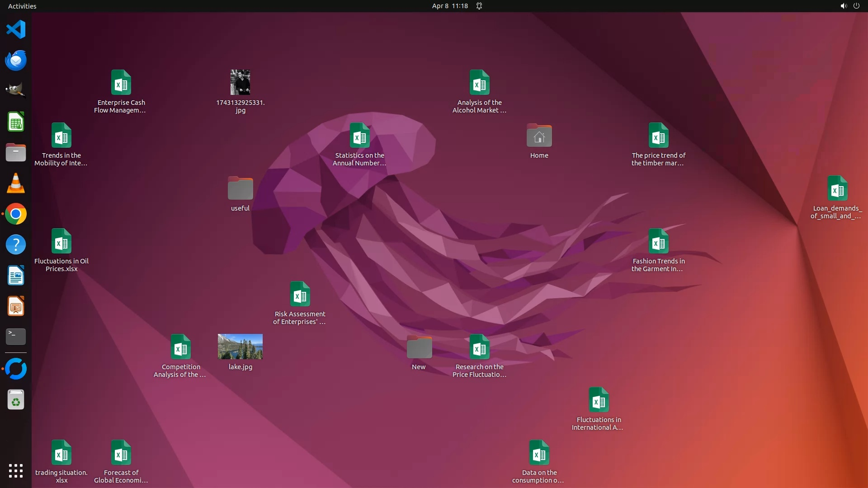This screenshot has height=488, width=868.
Task: Click the Activities menu
Action: click(22, 6)
